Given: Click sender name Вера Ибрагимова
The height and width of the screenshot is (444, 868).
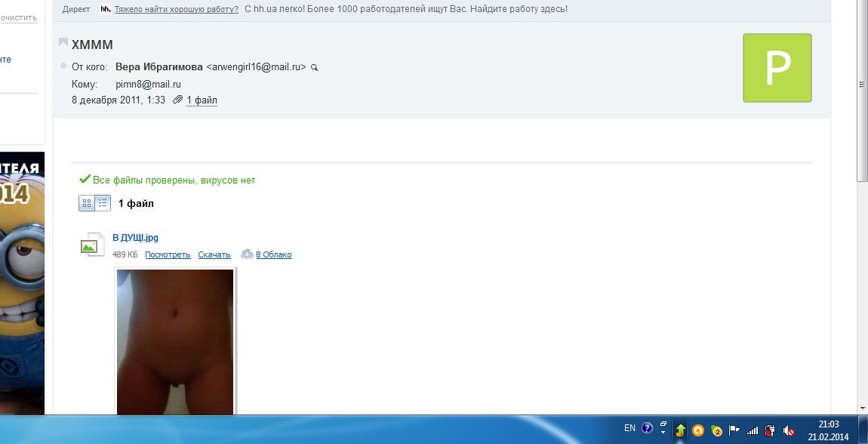Looking at the screenshot, I should tap(159, 67).
